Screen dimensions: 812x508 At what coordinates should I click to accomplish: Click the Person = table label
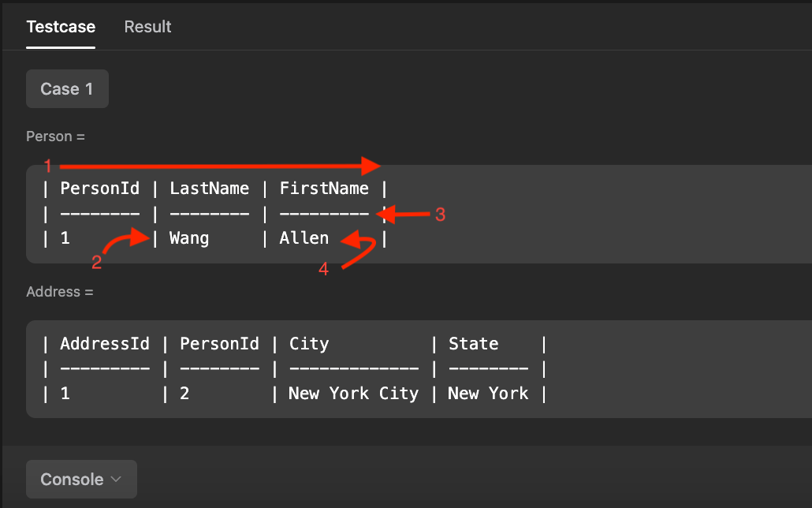pos(55,136)
